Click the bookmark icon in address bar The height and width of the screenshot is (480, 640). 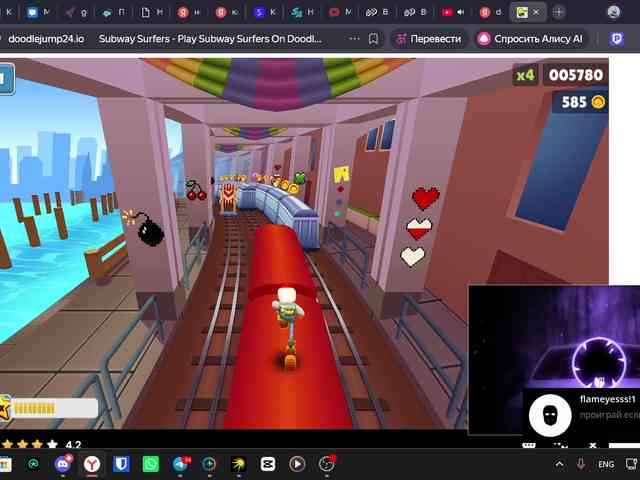[373, 39]
